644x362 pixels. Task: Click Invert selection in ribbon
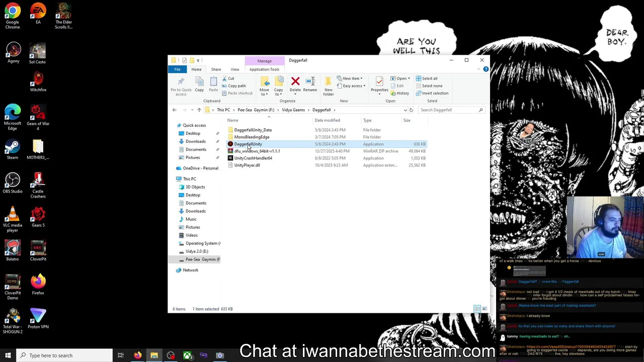432,94
